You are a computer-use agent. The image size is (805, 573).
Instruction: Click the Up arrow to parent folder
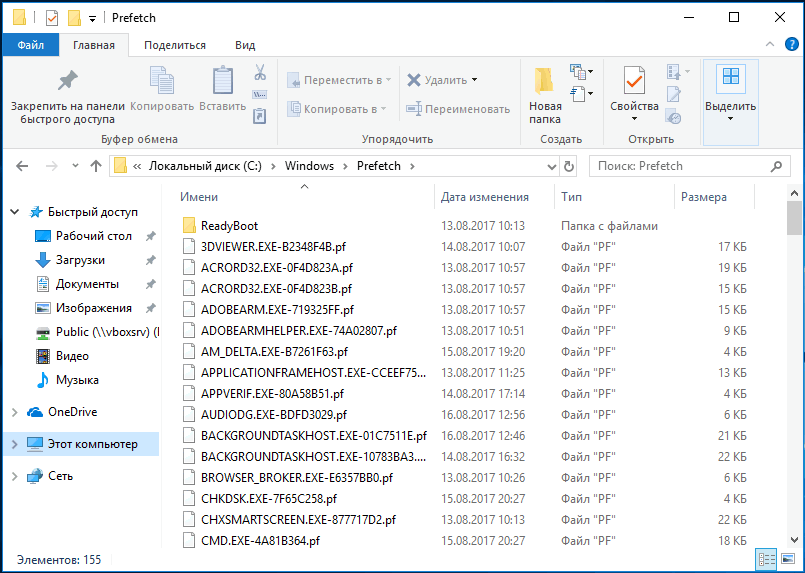click(95, 166)
